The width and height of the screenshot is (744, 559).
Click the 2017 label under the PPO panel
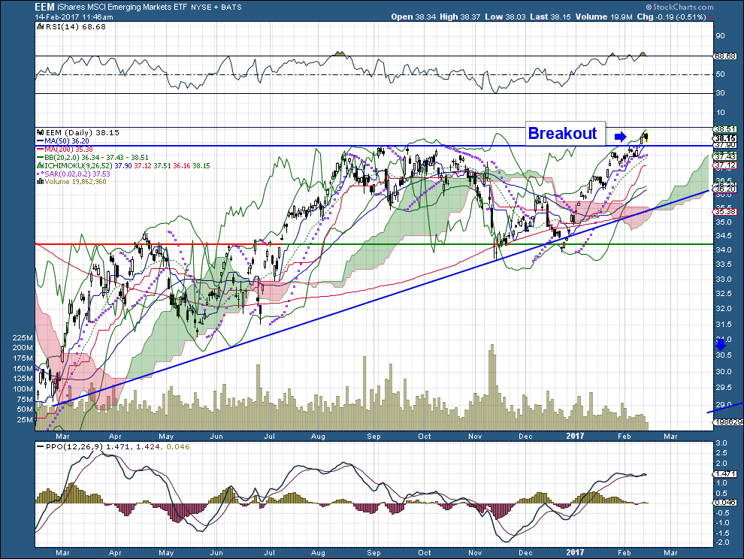575,552
